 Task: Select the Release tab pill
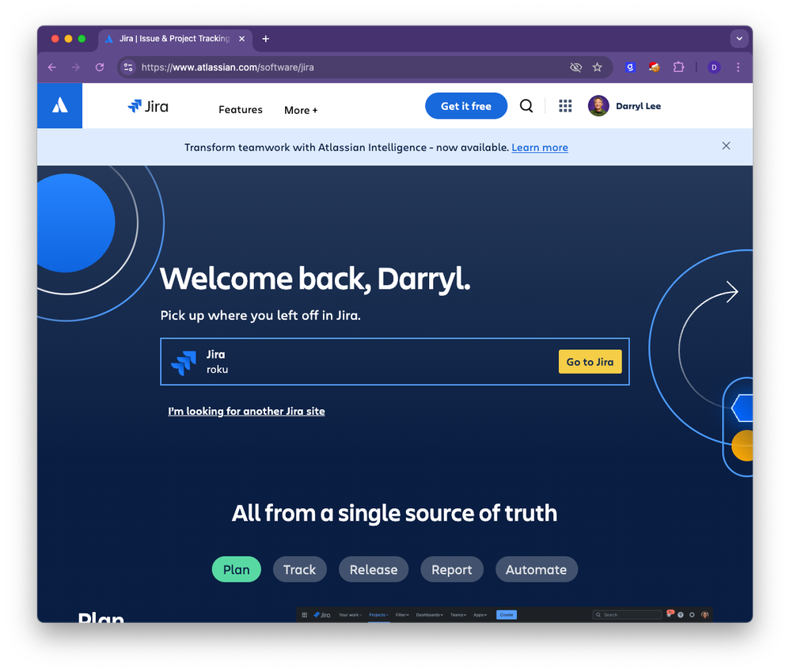[x=374, y=570]
